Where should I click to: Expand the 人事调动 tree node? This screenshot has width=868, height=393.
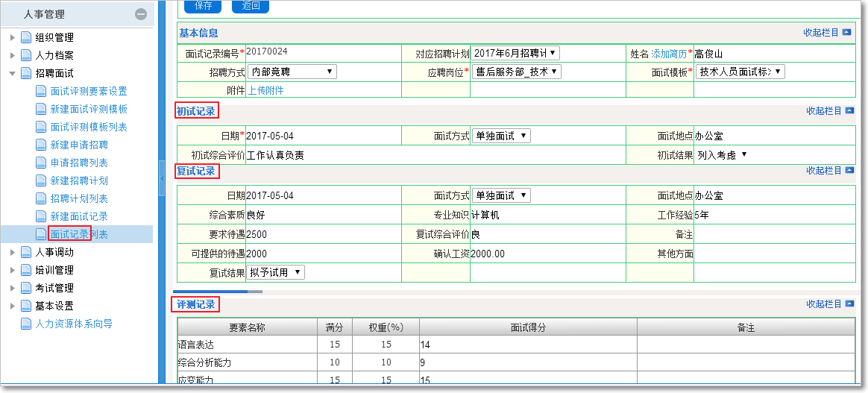[x=13, y=252]
